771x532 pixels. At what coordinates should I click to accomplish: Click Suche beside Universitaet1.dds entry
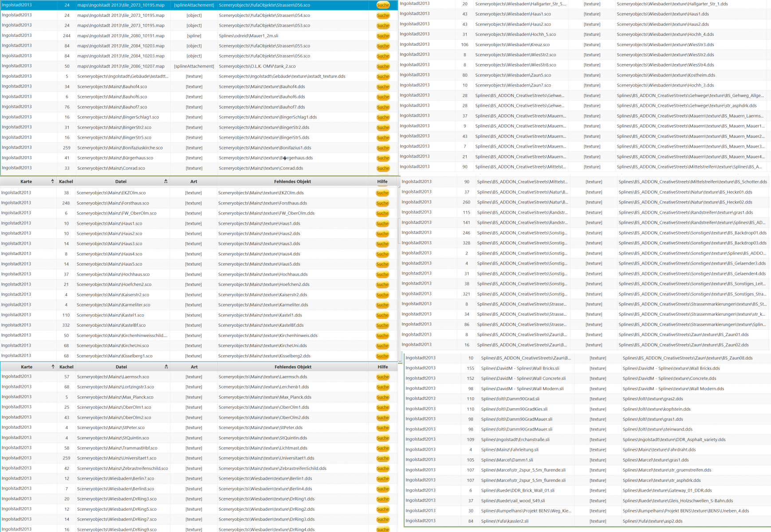(383, 458)
